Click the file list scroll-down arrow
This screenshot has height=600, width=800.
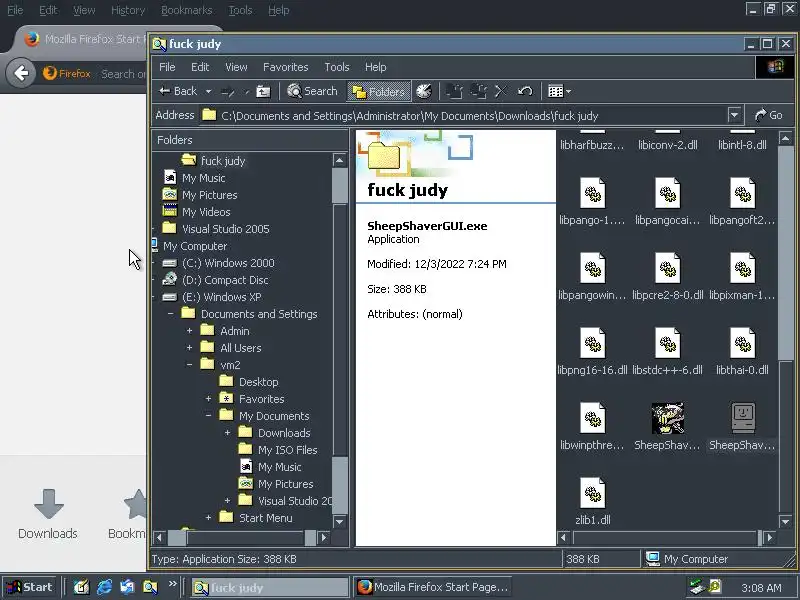(x=786, y=521)
